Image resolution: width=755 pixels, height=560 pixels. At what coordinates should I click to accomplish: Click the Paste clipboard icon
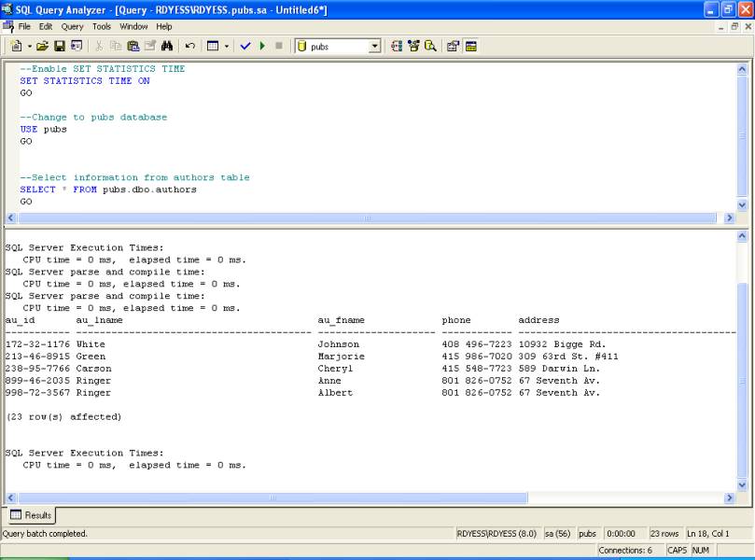pyautogui.click(x=133, y=46)
